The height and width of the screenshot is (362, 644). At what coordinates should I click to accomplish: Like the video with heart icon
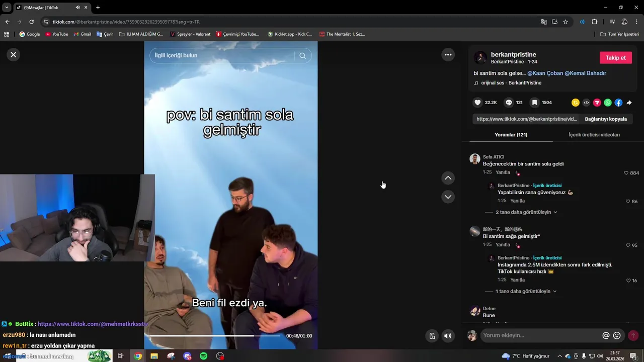click(478, 103)
